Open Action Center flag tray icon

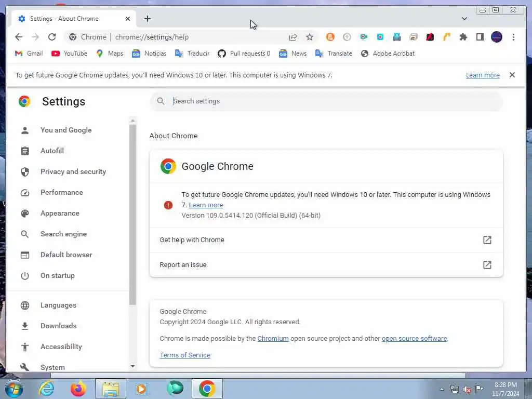click(479, 389)
